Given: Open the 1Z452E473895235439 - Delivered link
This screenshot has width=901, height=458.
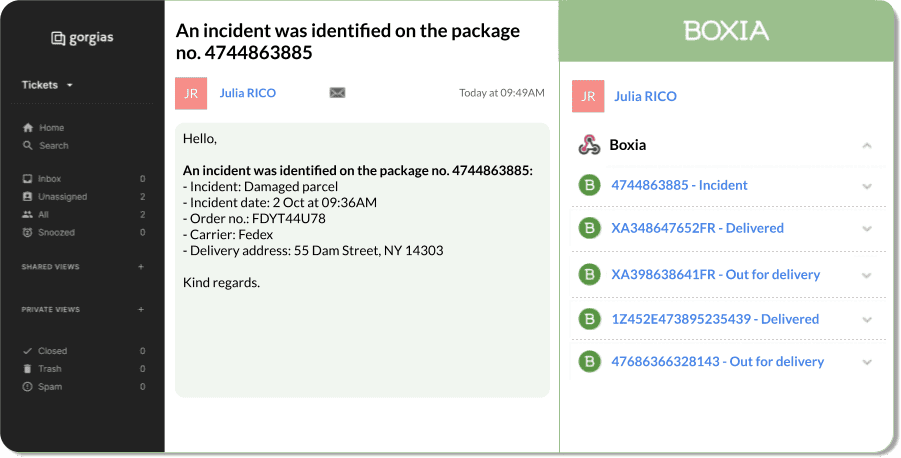Looking at the screenshot, I should (x=715, y=319).
